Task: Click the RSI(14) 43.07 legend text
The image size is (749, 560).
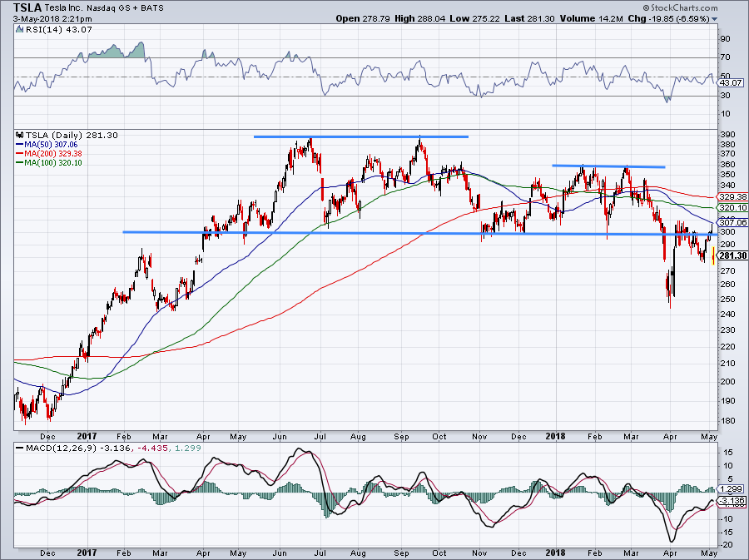Action: pos(58,30)
